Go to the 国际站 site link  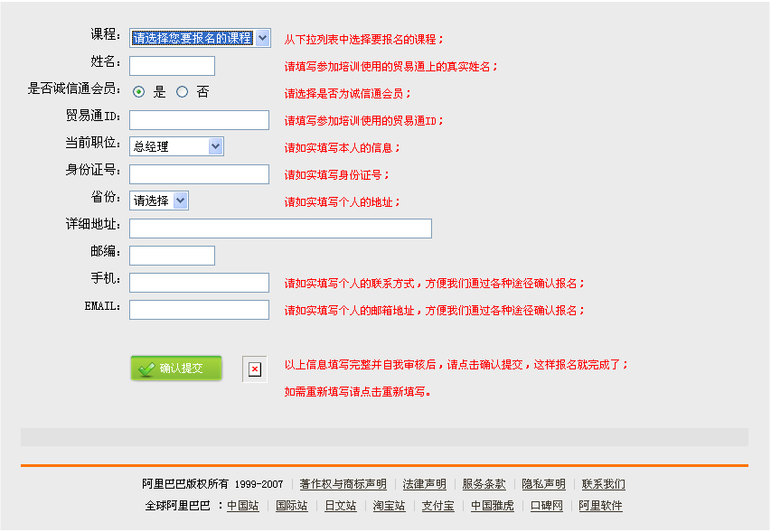tap(292, 506)
